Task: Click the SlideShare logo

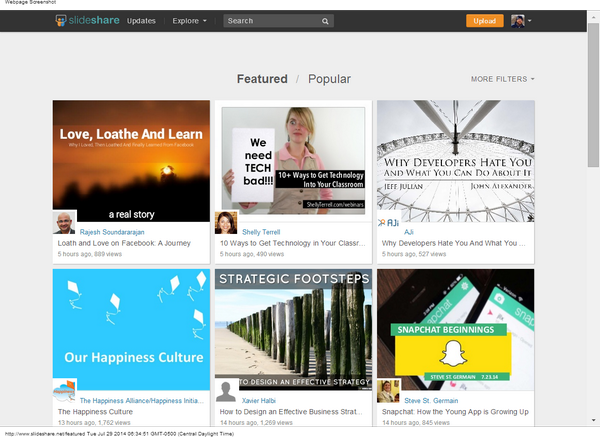Action: [x=87, y=20]
